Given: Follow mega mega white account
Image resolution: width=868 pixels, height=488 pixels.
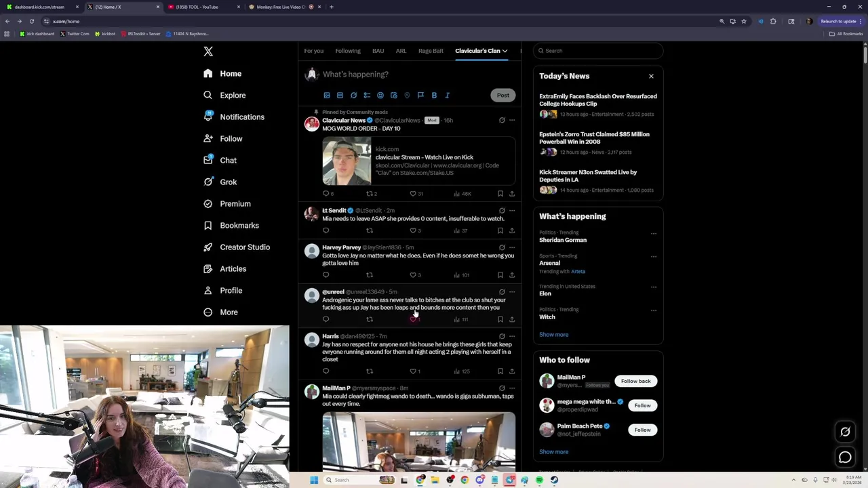Looking at the screenshot, I should pyautogui.click(x=642, y=405).
